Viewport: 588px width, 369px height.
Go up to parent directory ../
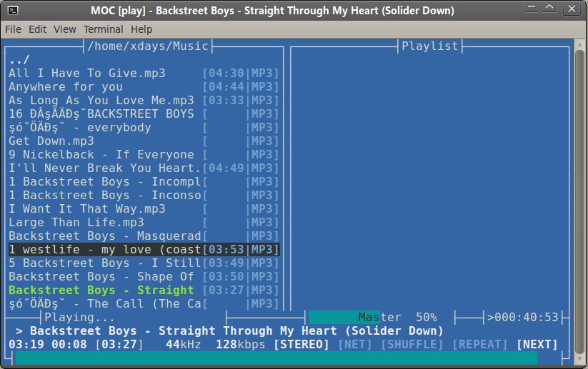tap(19, 59)
